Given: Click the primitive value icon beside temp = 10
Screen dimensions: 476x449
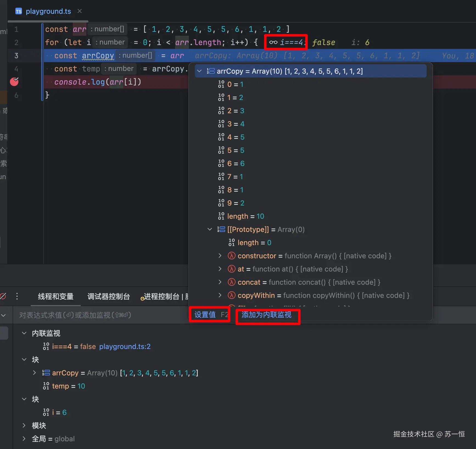Looking at the screenshot, I should [x=46, y=386].
